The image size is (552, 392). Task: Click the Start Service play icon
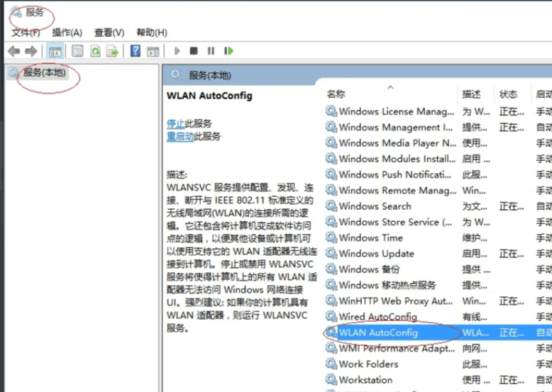(x=177, y=51)
